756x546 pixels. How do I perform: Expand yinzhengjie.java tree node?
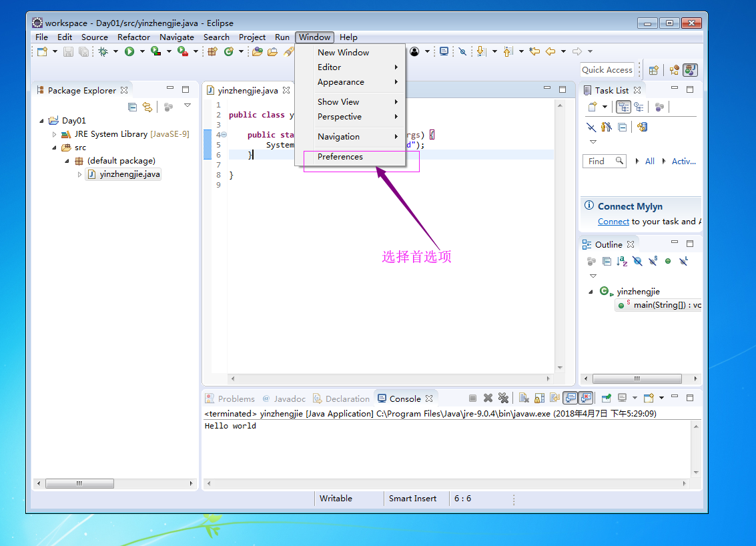[x=79, y=175]
